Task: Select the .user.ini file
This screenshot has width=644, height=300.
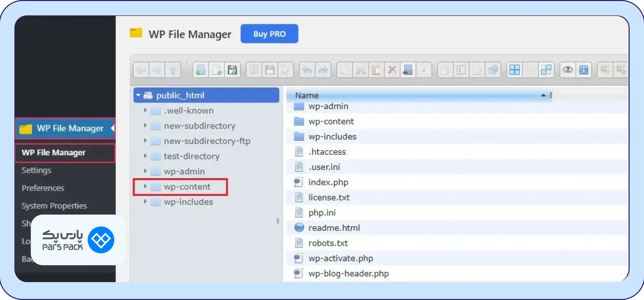Action: coord(457,167)
